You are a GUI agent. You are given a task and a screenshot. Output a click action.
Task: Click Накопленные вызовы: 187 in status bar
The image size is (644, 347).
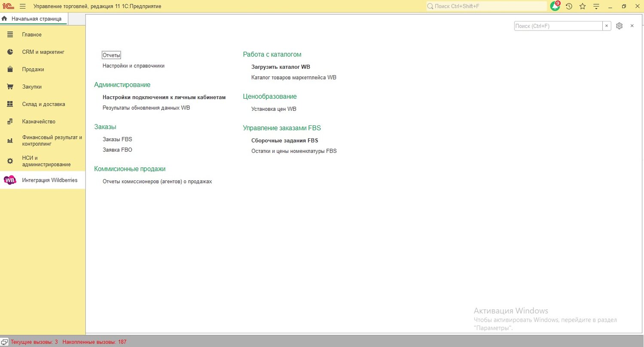94,342
